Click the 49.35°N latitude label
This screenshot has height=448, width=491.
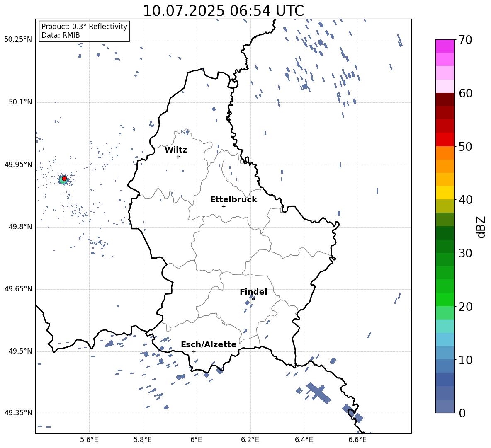pos(18,413)
